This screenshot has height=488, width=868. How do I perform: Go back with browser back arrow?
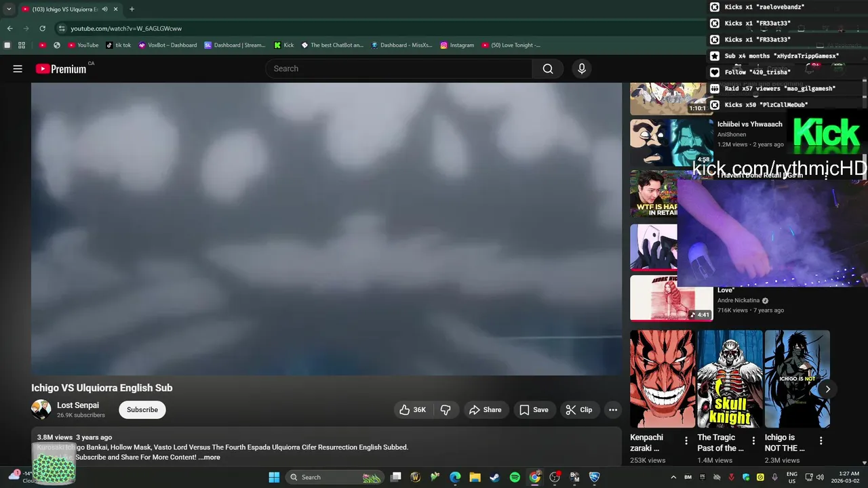pyautogui.click(x=9, y=28)
